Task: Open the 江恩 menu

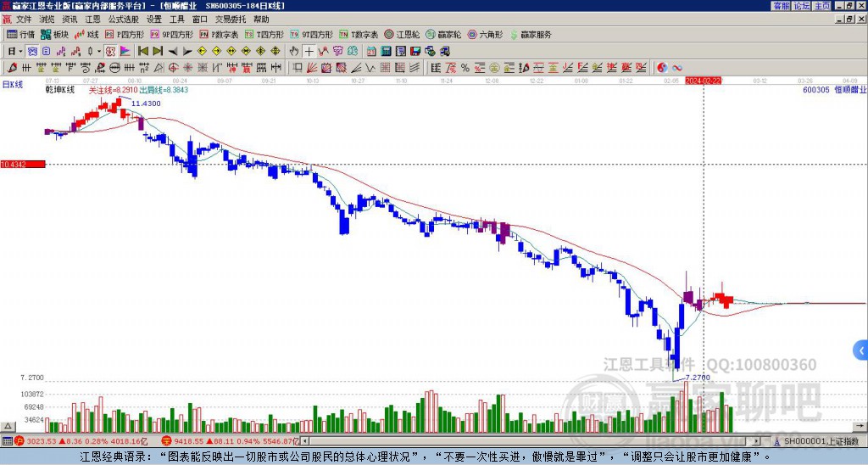Action: tap(92, 20)
